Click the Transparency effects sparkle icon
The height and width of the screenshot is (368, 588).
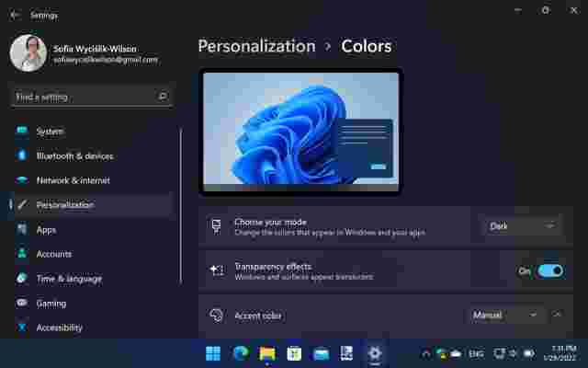(217, 270)
